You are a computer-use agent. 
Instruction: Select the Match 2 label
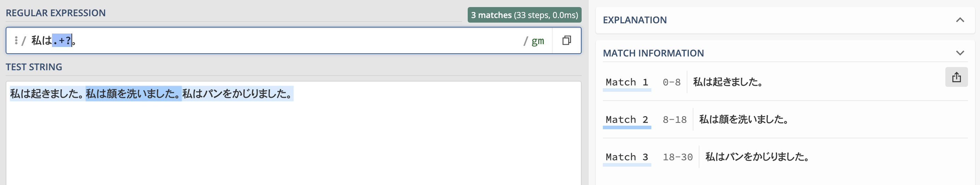(627, 120)
